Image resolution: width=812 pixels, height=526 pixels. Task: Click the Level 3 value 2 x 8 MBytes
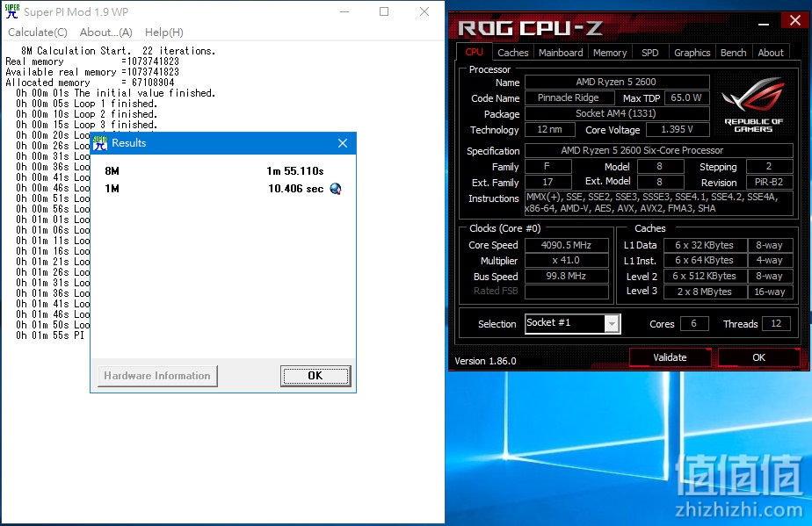[x=704, y=292]
